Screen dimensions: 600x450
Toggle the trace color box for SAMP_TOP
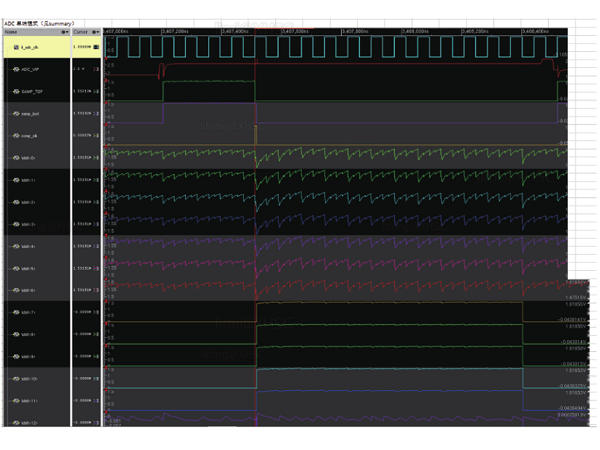pos(97,91)
